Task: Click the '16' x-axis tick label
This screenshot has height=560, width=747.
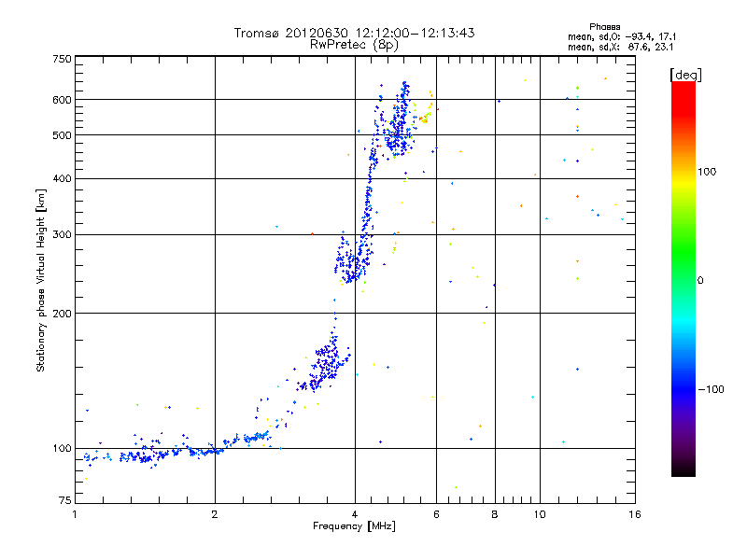Action: point(635,514)
